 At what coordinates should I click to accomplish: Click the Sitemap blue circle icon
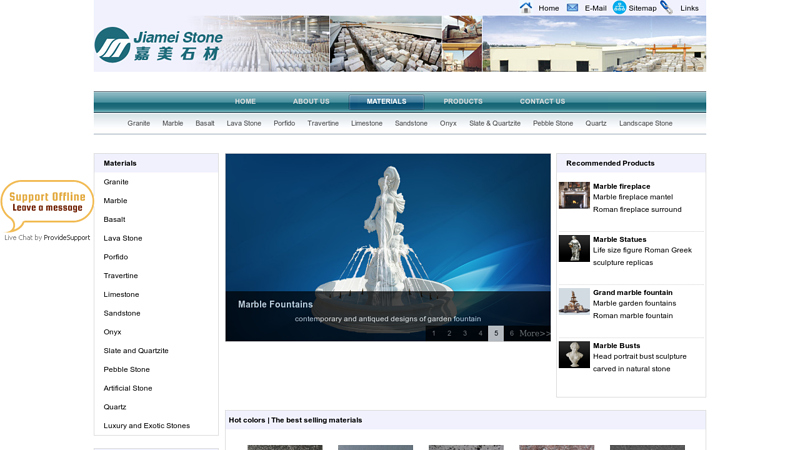tap(619, 8)
